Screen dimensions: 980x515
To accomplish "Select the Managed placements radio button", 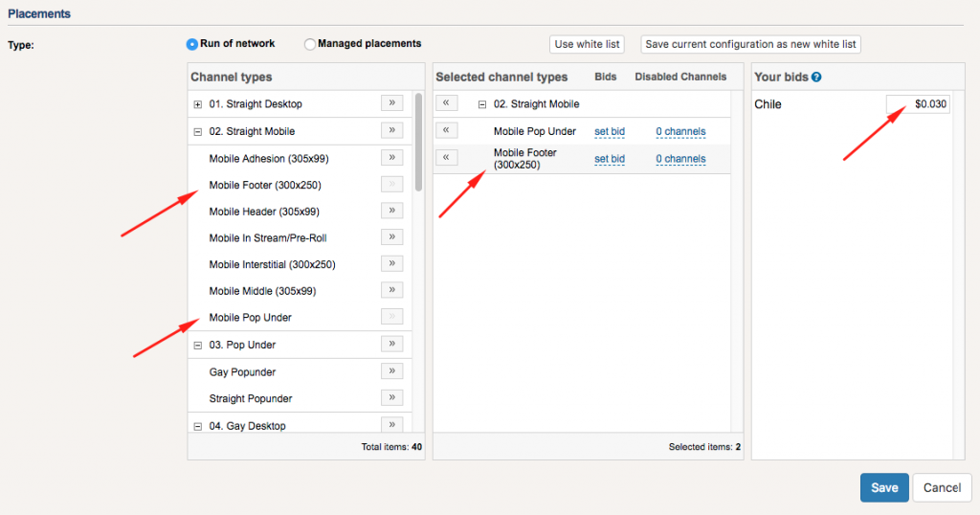I will coord(310,44).
